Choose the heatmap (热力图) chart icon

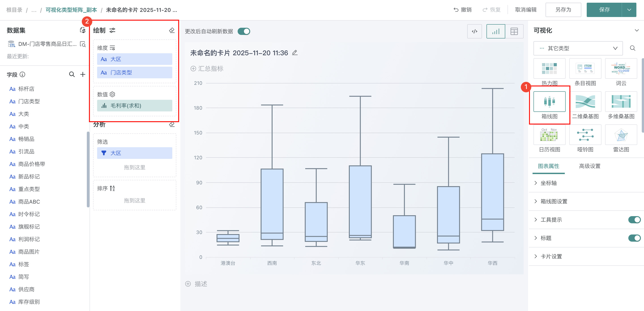[x=549, y=68]
